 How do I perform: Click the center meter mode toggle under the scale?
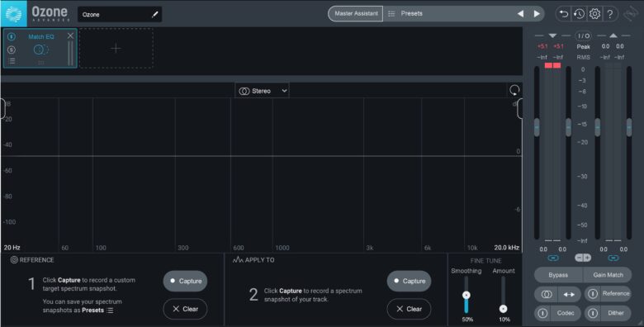[583, 258]
